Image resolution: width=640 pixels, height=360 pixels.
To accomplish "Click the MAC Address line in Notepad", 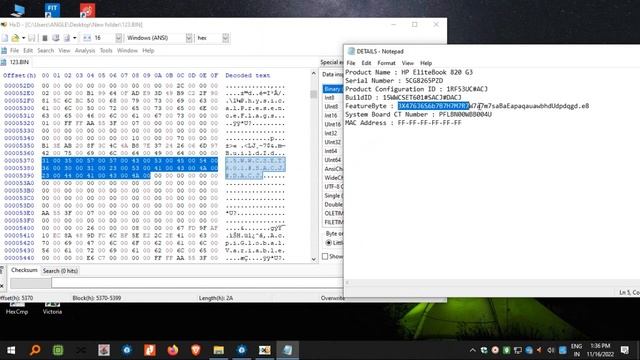I will click(x=403, y=123).
